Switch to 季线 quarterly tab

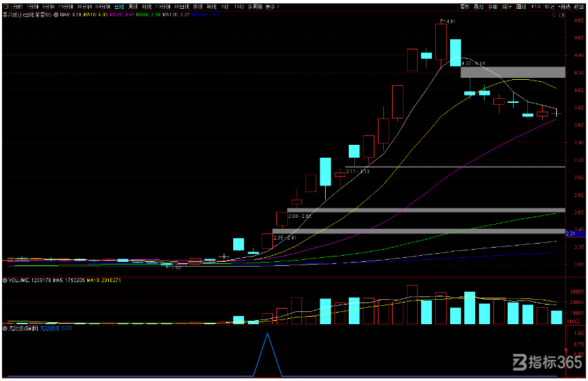[198, 7]
